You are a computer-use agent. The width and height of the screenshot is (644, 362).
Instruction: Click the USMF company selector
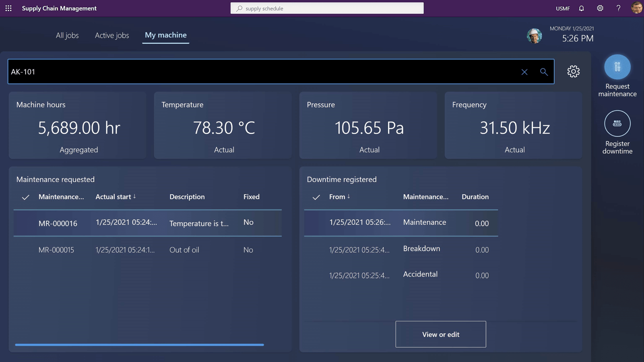562,8
